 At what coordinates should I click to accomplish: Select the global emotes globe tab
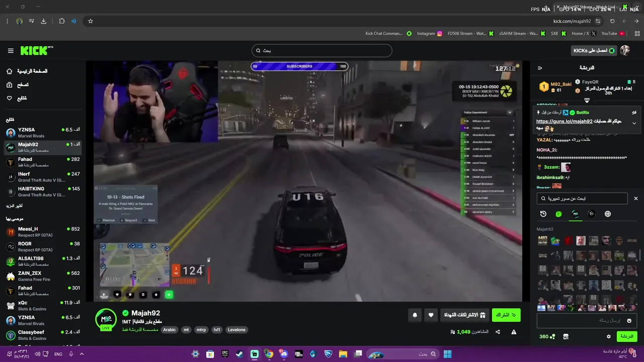coord(608,214)
